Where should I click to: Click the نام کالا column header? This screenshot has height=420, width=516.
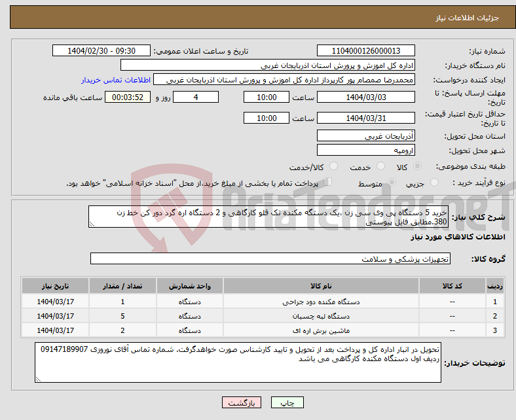click(x=321, y=286)
